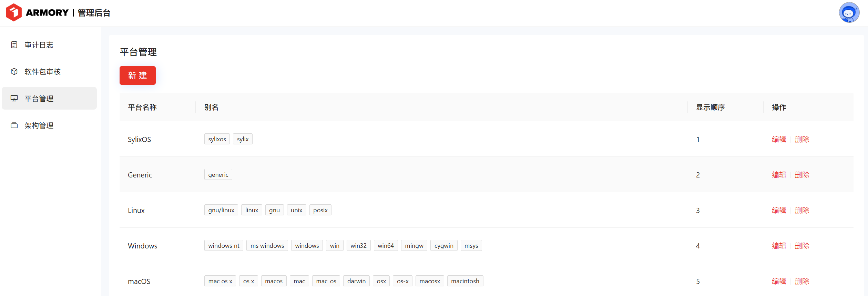
Task: Click the architecture management icon
Action: point(14,125)
